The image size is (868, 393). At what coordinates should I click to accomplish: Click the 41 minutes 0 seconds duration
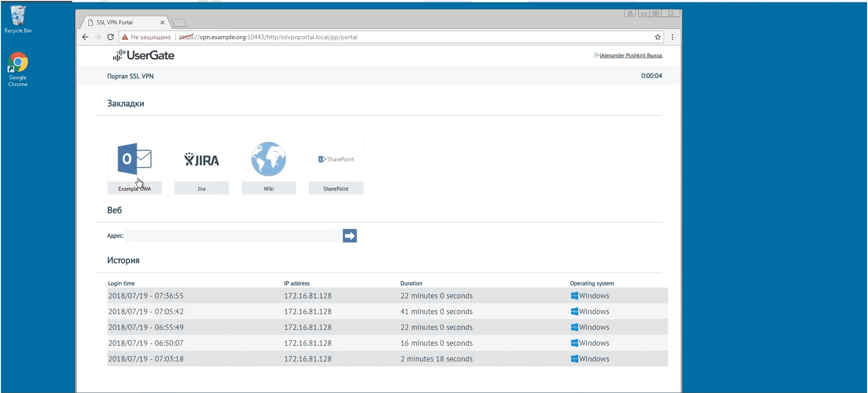click(x=437, y=311)
